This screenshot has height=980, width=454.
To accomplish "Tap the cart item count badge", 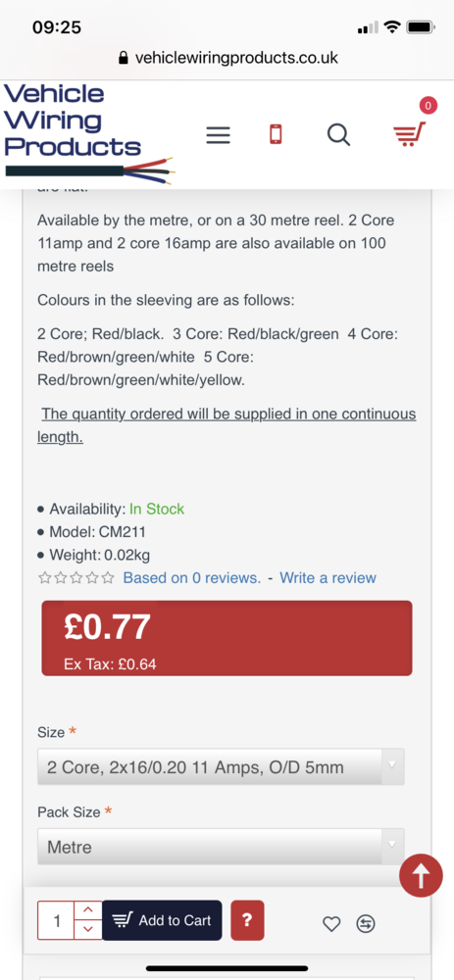I will (x=428, y=106).
